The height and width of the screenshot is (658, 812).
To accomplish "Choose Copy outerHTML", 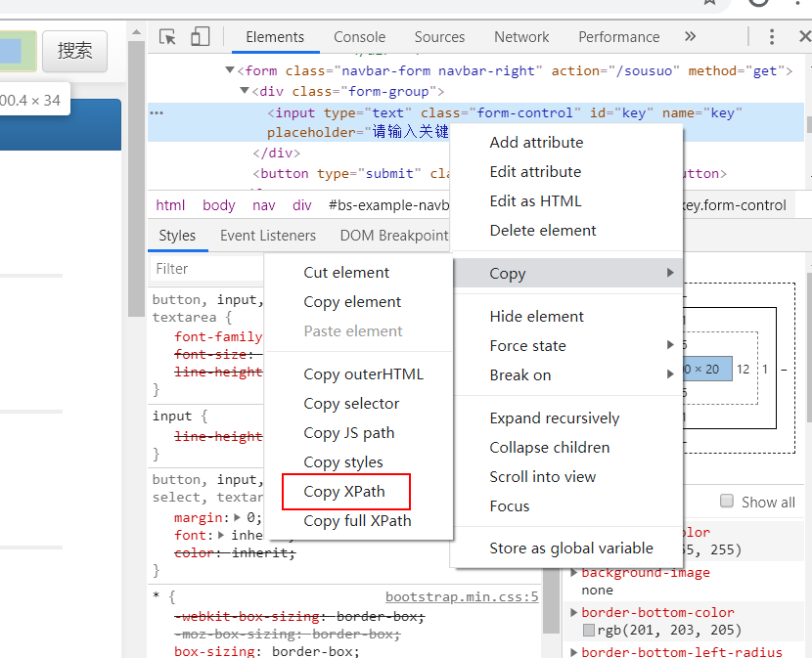I will (364, 374).
